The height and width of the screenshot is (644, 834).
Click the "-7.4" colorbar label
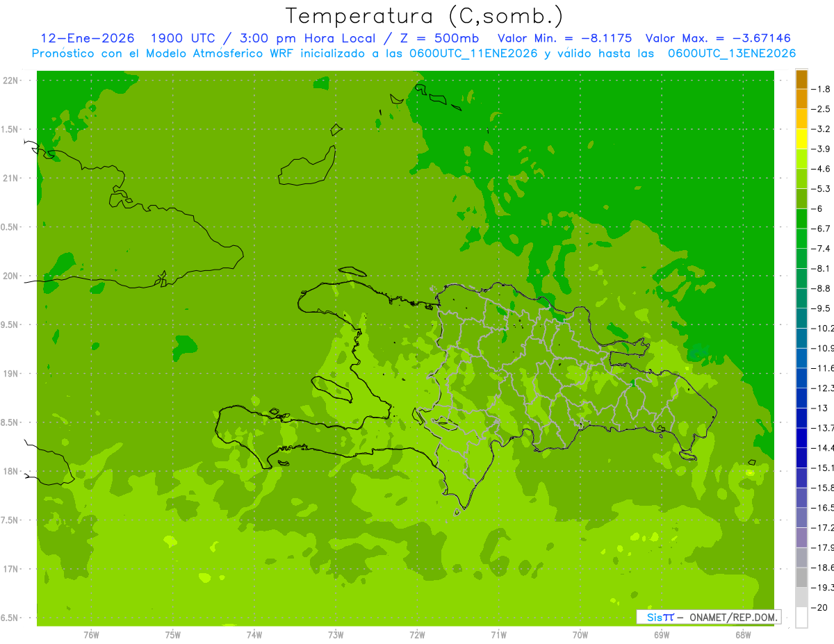820,248
